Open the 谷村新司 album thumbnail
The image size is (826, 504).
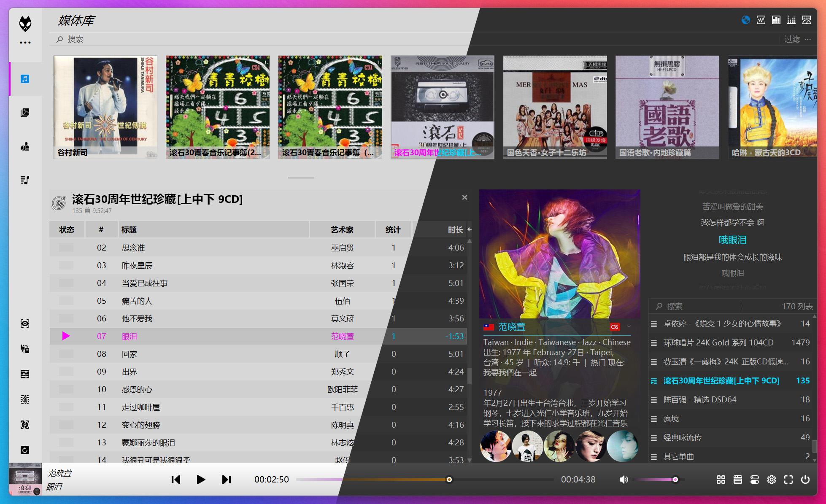coord(105,107)
